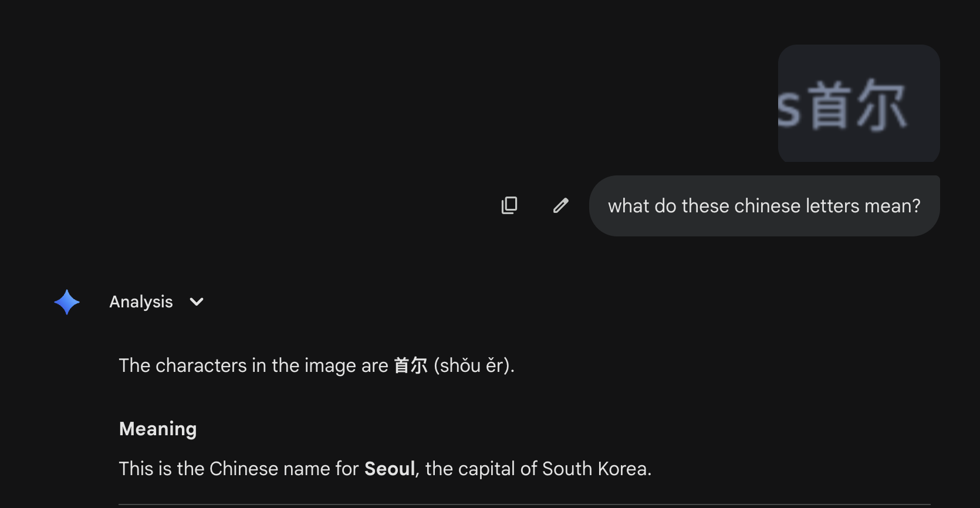Click the copy icon beside the prompt bubble
Viewport: 980px width, 508px height.
[x=509, y=205]
